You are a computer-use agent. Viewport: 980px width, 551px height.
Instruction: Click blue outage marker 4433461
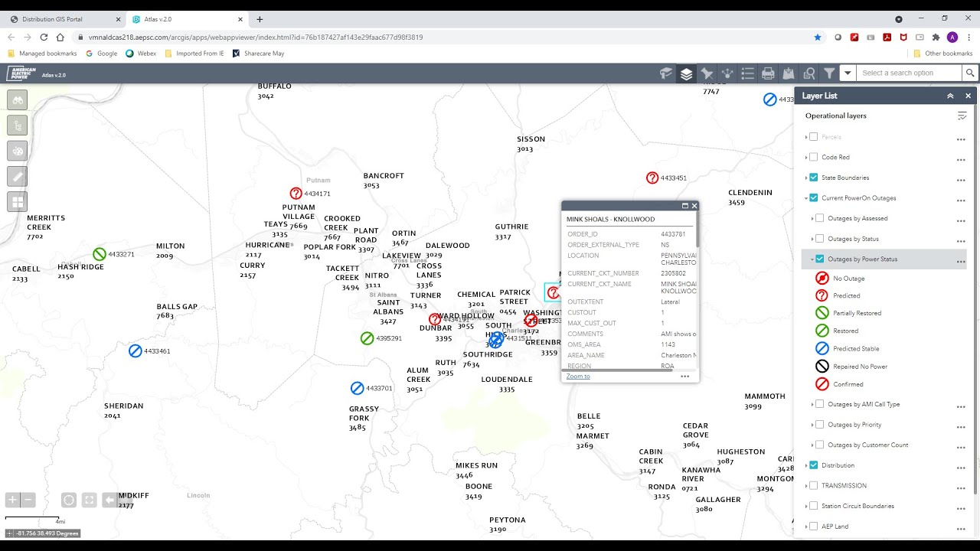pyautogui.click(x=136, y=350)
